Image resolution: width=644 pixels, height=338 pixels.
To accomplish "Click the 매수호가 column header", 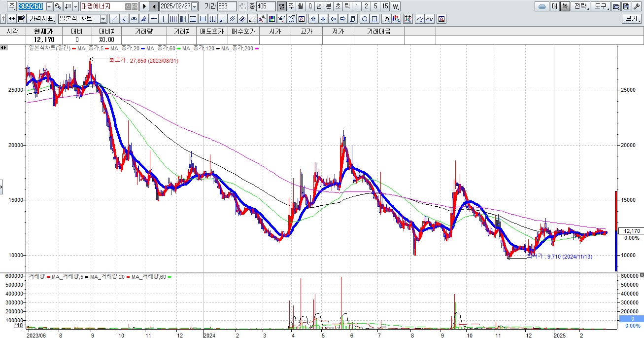I will (x=243, y=31).
